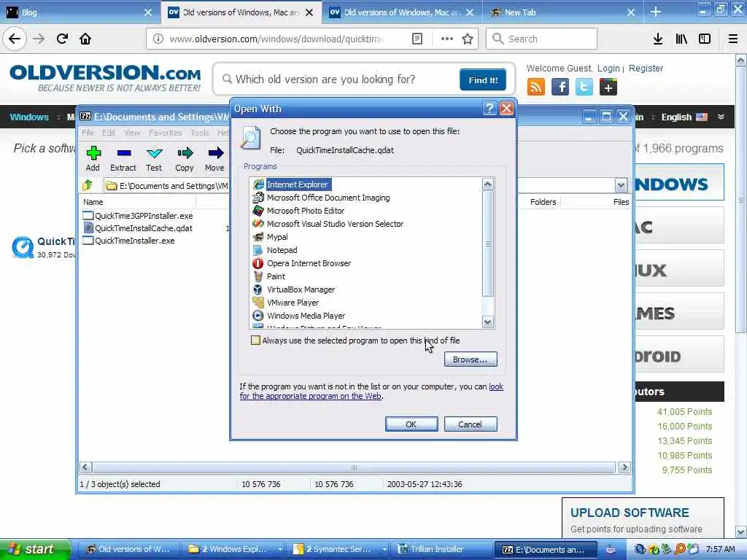
Task: Click the Open With help question button
Action: [x=489, y=109]
